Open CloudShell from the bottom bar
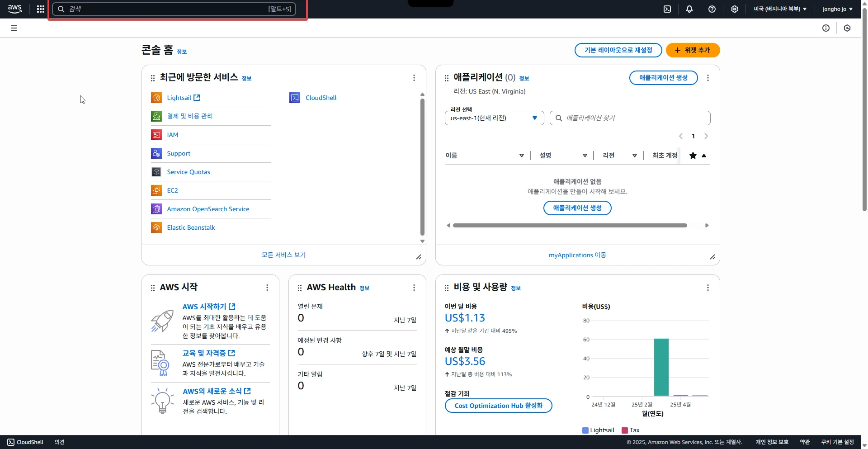 tap(25, 442)
